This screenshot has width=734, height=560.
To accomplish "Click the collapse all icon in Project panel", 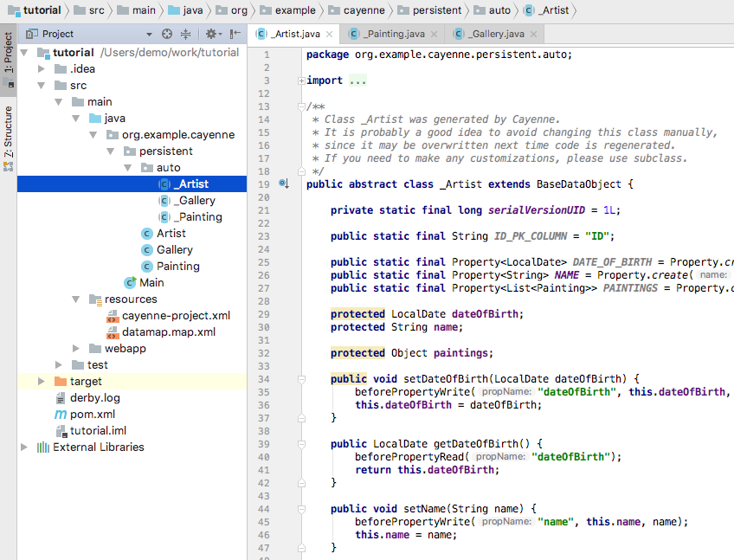I will [x=185, y=34].
